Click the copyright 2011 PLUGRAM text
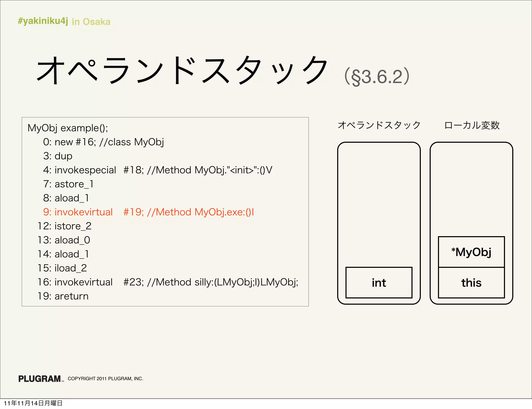Image resolution: width=532 pixels, height=409 pixels. [x=105, y=379]
